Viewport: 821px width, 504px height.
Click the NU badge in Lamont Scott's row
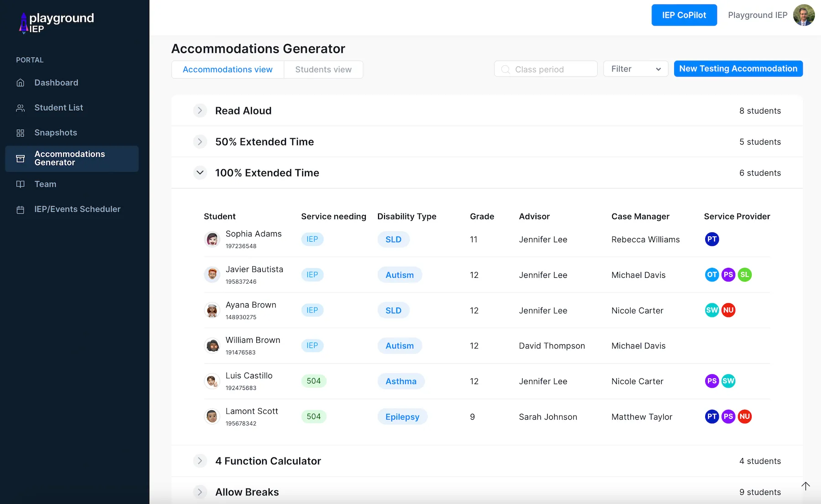[745, 416]
